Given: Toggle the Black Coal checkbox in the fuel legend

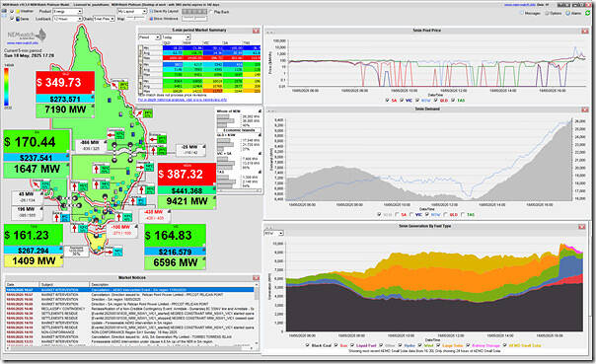Looking at the screenshot, I should 307,345.
